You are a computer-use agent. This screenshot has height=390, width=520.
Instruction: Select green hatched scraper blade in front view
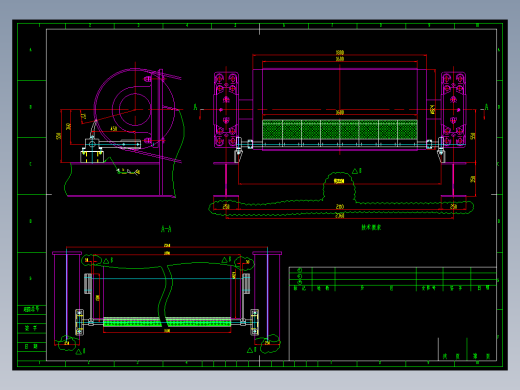pos(340,130)
